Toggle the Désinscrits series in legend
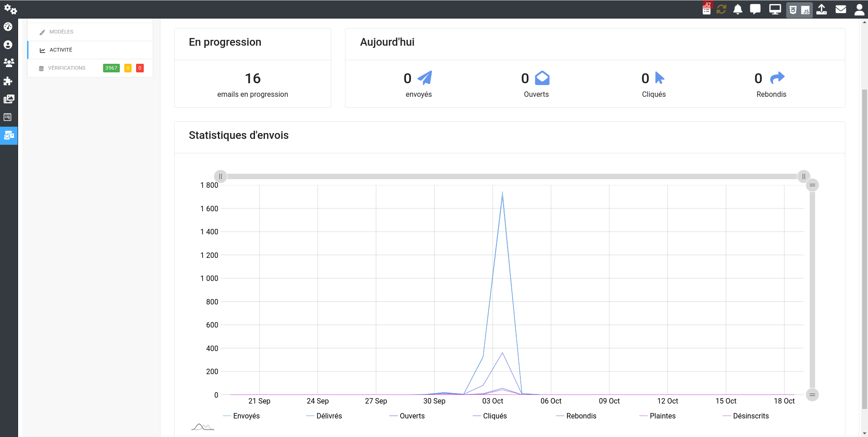Viewport: 868px width, 437px height. point(745,416)
